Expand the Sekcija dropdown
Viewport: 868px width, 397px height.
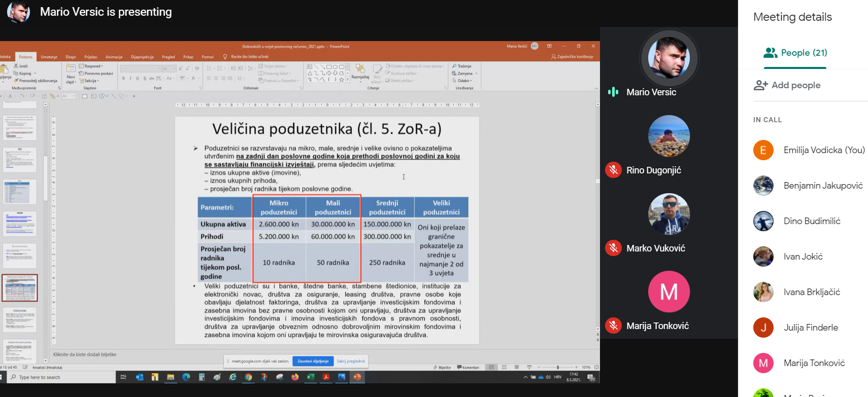click(x=89, y=81)
